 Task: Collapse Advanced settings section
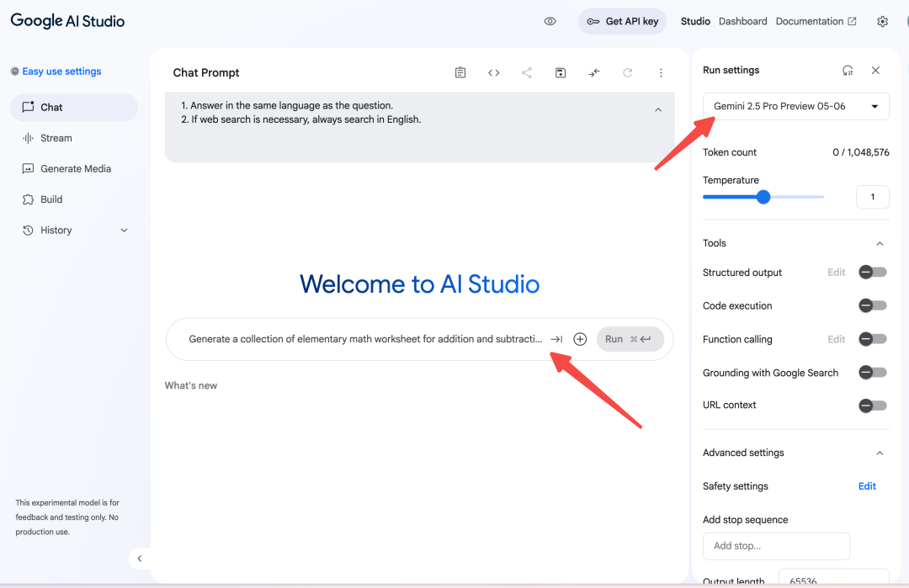880,453
